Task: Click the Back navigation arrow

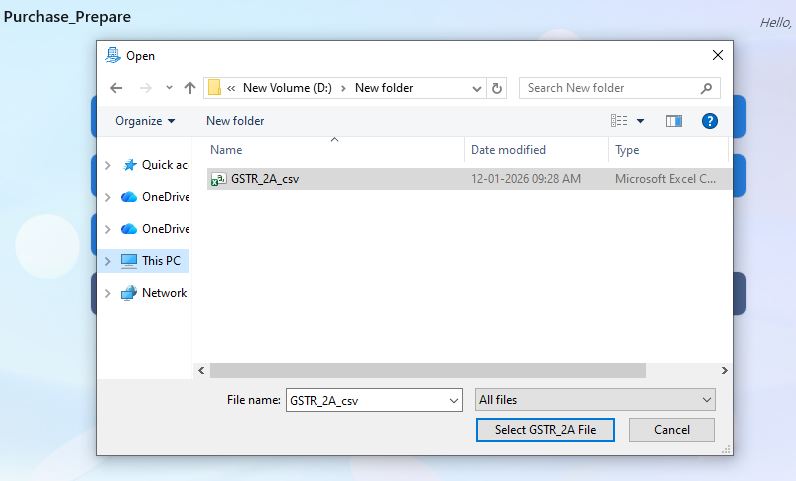Action: [116, 88]
